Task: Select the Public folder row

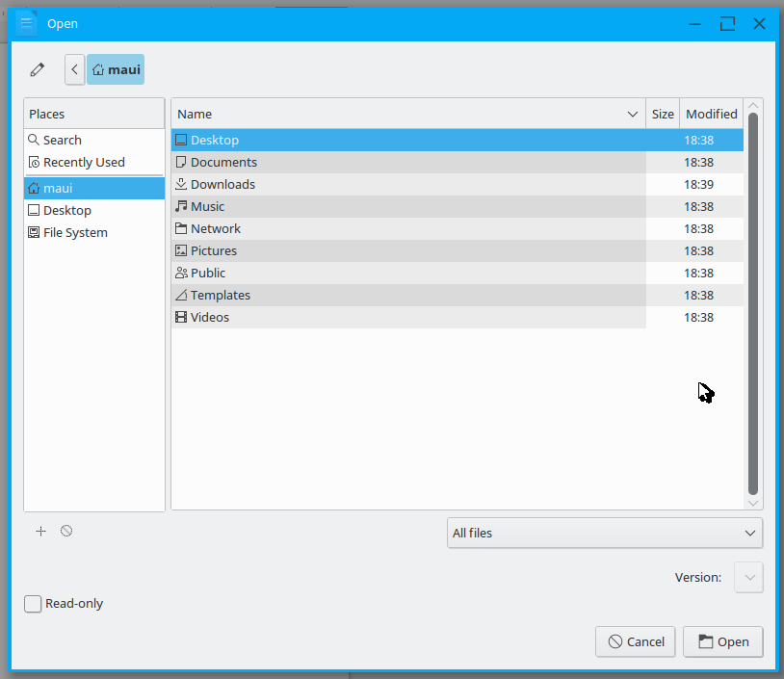Action: (457, 273)
